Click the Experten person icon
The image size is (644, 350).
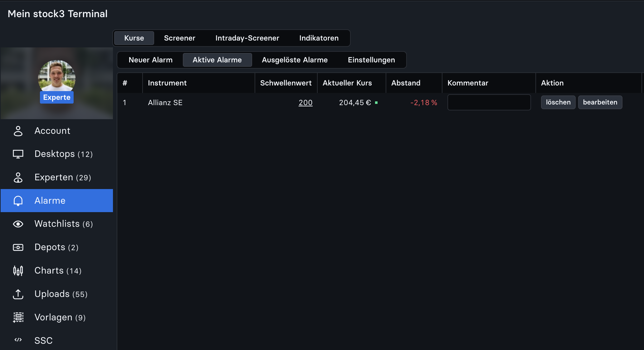tap(18, 177)
